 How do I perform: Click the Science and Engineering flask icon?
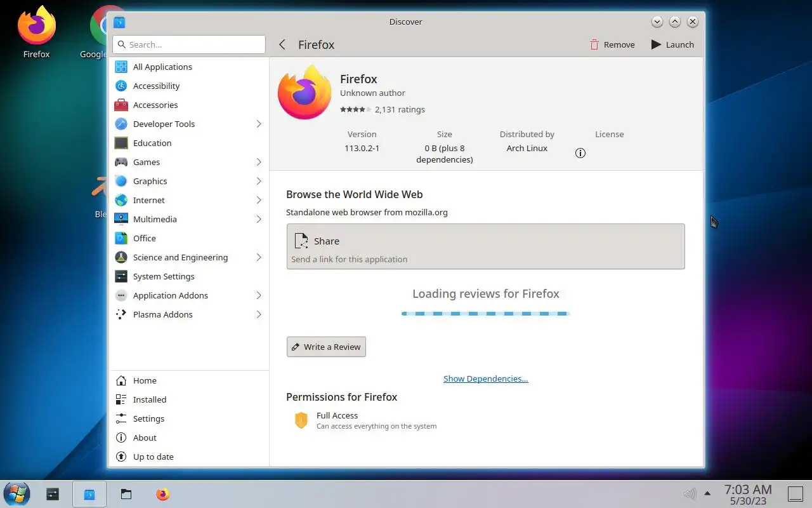coord(121,257)
